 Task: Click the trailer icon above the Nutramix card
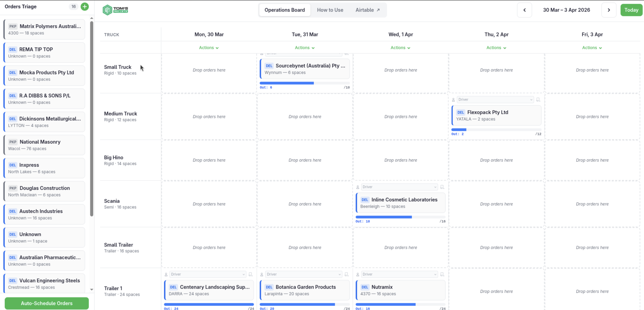pos(442,274)
